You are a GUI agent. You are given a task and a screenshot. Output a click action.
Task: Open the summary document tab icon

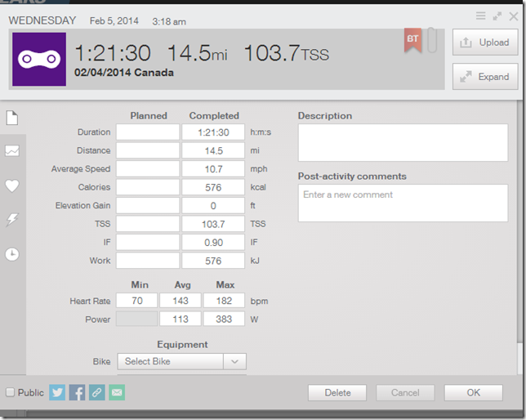coord(12,118)
